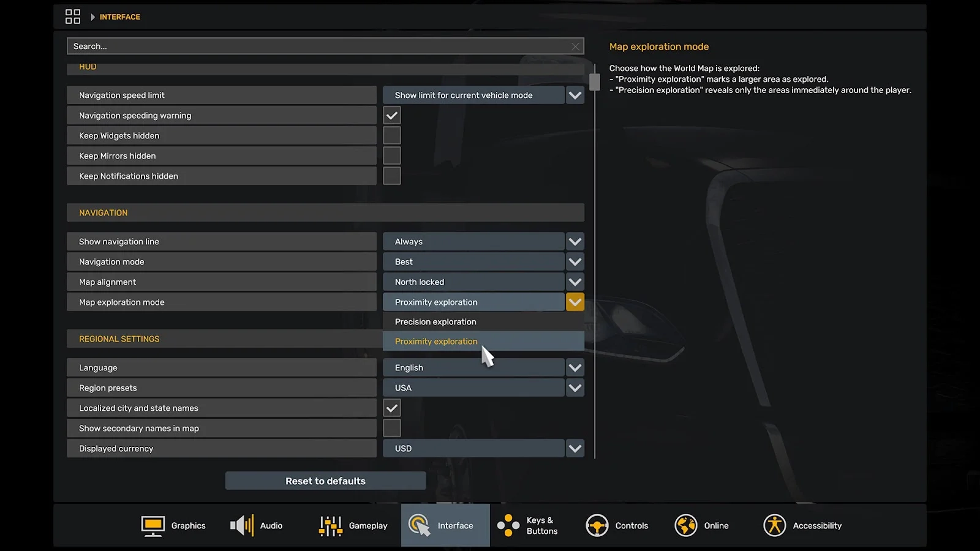Select Precision exploration option
This screenshot has height=551, width=980.
(483, 321)
